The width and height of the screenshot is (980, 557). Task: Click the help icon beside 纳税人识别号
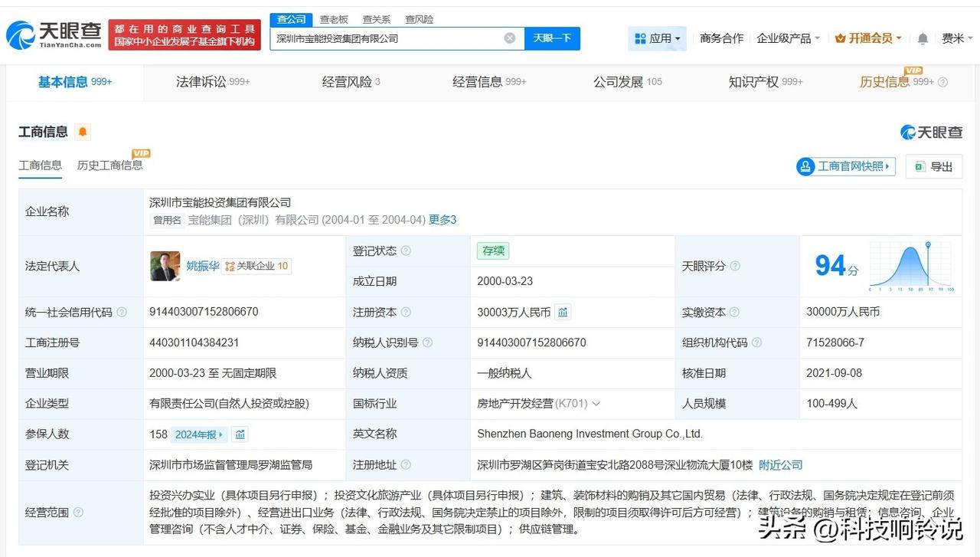pyautogui.click(x=427, y=342)
